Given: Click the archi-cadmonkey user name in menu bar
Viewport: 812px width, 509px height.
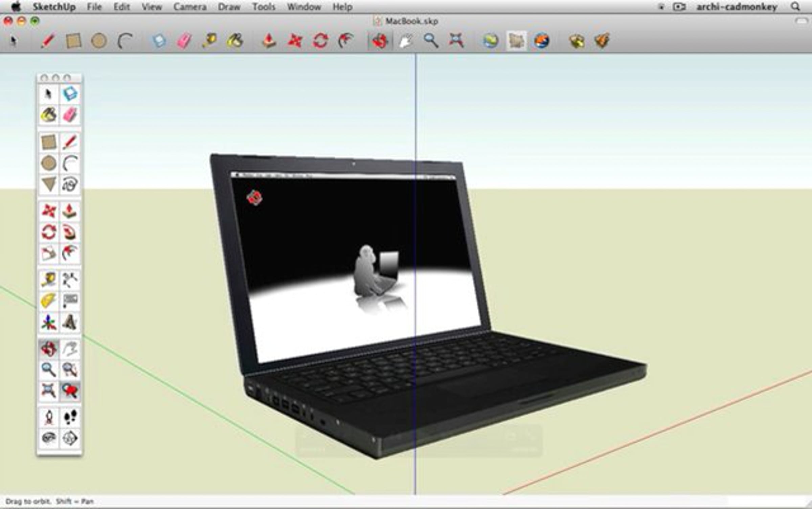Looking at the screenshot, I should [x=737, y=7].
